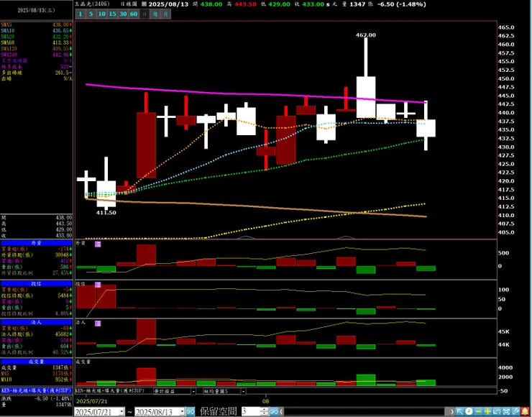This screenshot has width=532, height=417.
Task: Switch to 15-minute timeframe
Action: (112, 14)
